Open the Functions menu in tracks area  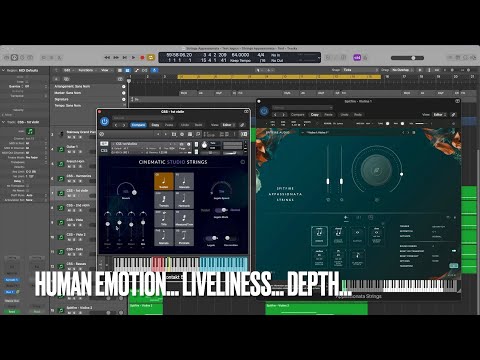(x=87, y=70)
